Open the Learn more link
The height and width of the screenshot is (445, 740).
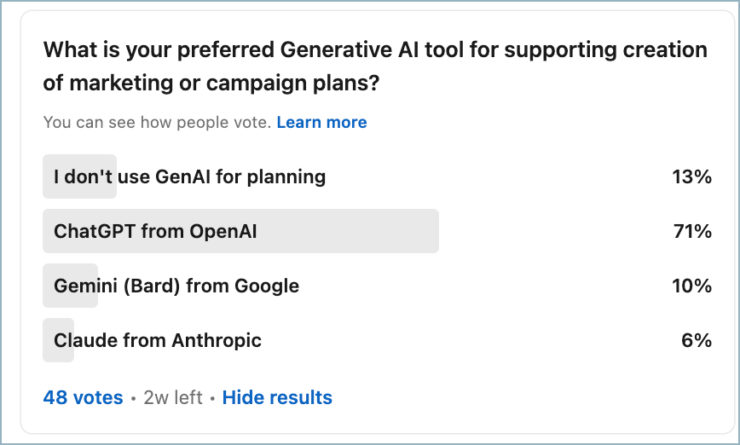coord(321,122)
